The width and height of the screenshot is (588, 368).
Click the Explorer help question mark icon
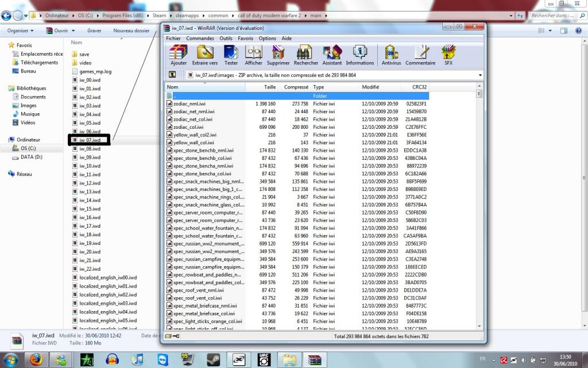click(578, 31)
